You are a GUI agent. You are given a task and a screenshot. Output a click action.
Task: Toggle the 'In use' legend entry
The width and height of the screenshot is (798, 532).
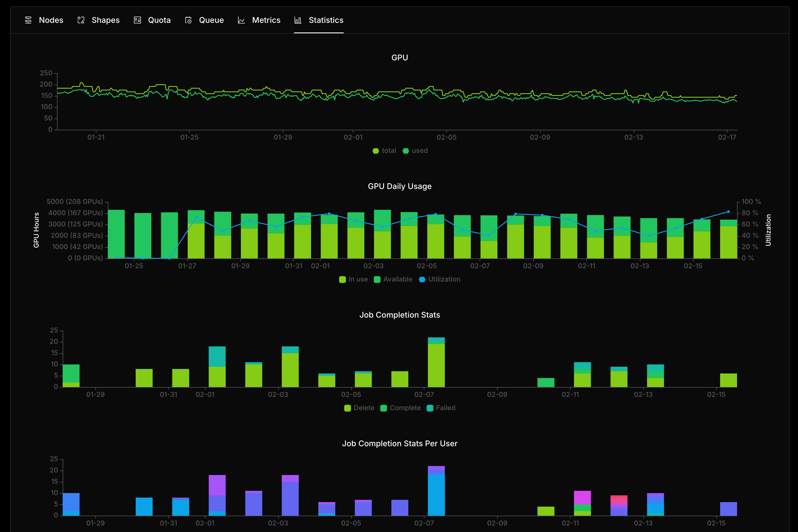click(353, 280)
